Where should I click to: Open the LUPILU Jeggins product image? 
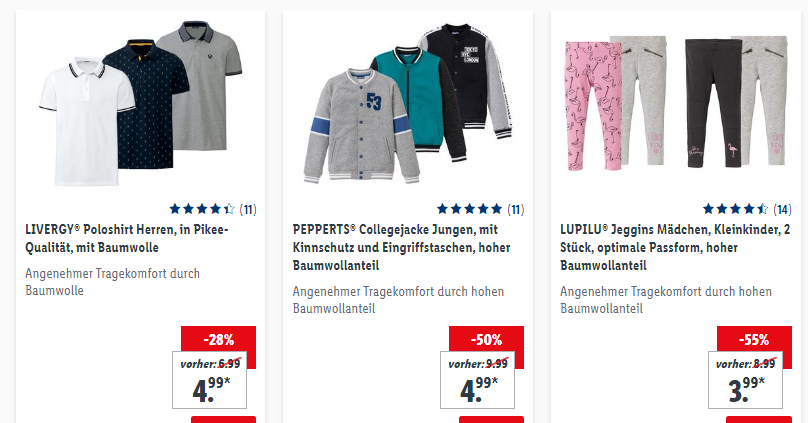tap(676, 103)
